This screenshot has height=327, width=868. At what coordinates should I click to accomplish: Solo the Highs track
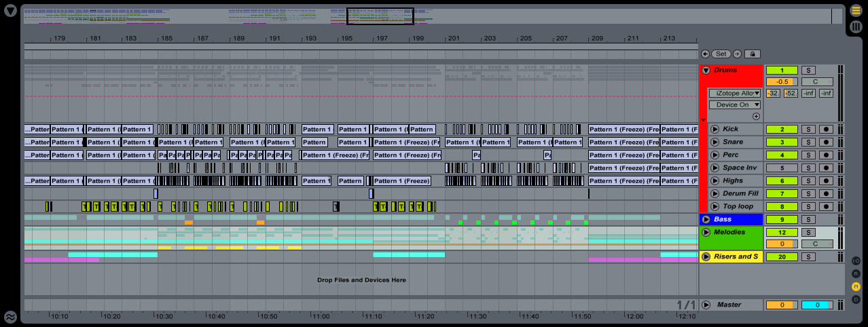[x=808, y=180]
